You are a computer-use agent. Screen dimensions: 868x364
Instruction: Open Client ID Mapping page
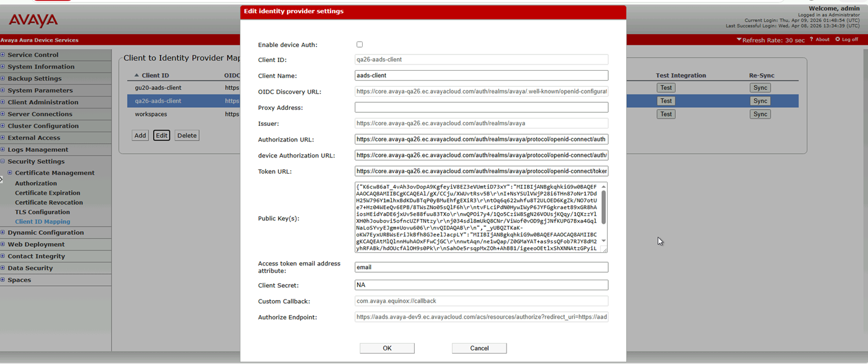(42, 221)
